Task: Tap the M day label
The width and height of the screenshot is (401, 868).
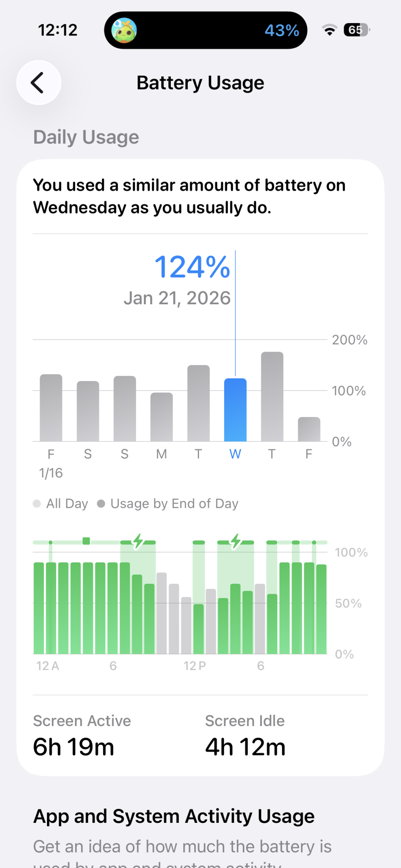Action: 162,454
